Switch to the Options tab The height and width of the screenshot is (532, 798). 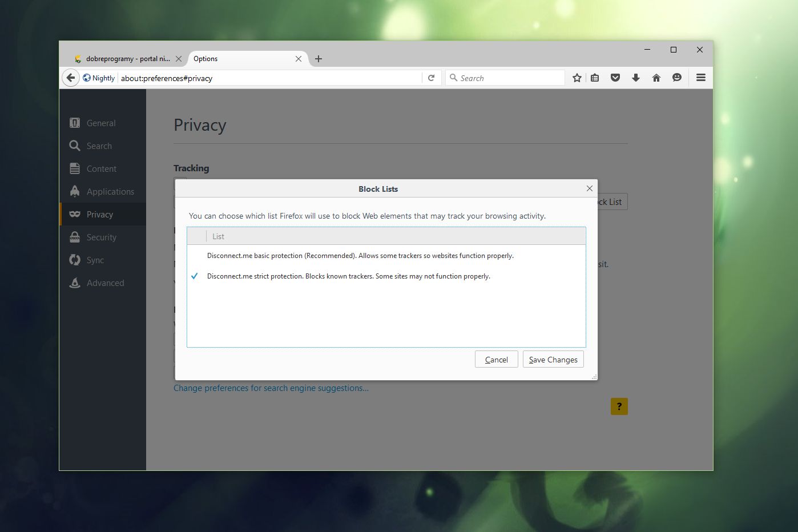(248, 59)
